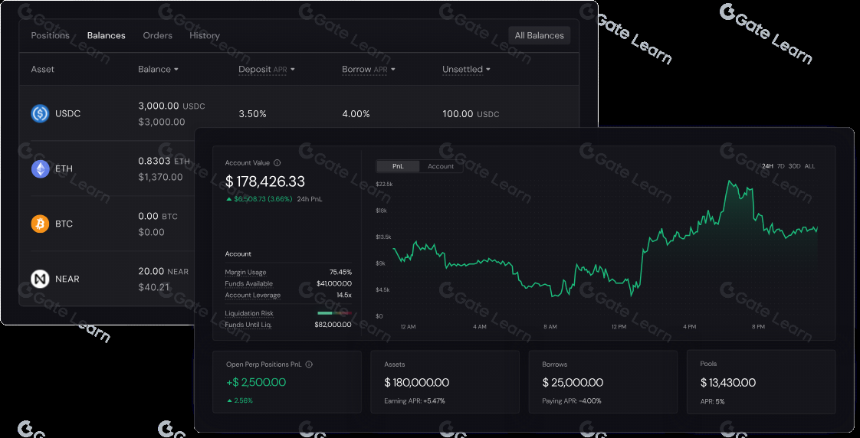This screenshot has width=860, height=438.
Task: Select the ALL chart range
Action: point(810,166)
